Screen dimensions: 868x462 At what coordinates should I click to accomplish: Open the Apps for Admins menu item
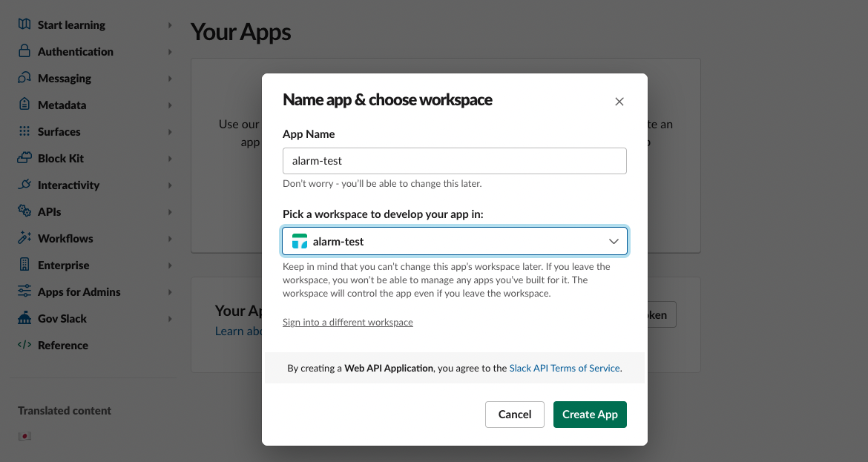click(79, 292)
